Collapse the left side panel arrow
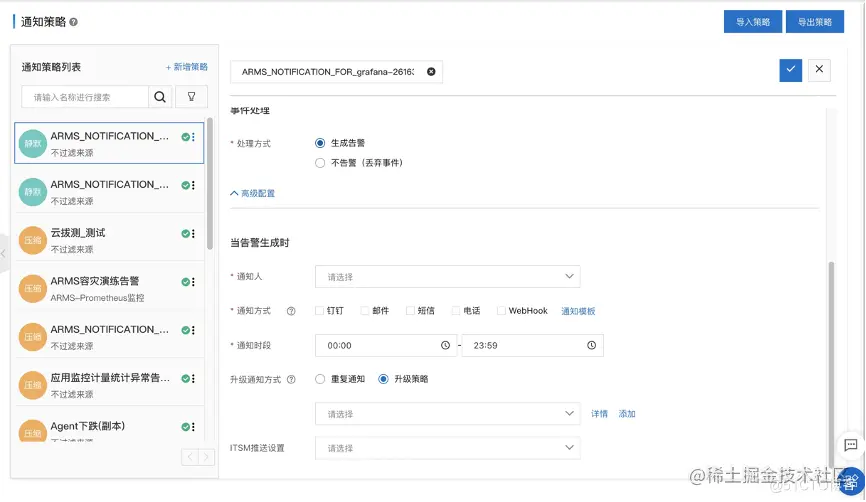Screen dimensions: 866x502 pyautogui.click(x=4, y=254)
